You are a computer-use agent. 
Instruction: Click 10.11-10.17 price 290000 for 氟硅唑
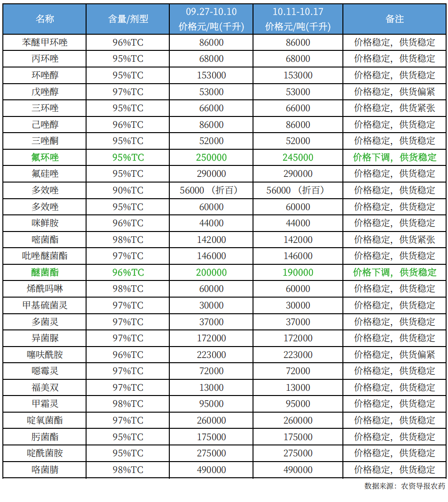pyautogui.click(x=298, y=174)
